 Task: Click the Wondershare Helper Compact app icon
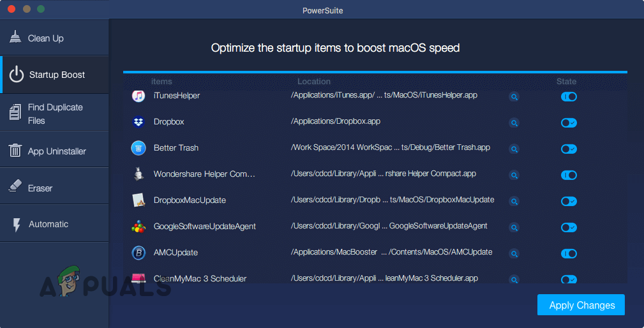click(x=139, y=174)
